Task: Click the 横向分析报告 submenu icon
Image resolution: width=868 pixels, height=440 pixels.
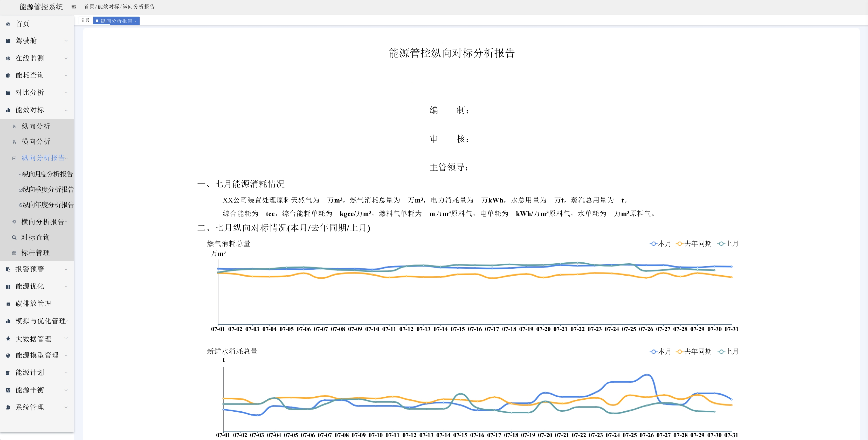Action: point(15,222)
